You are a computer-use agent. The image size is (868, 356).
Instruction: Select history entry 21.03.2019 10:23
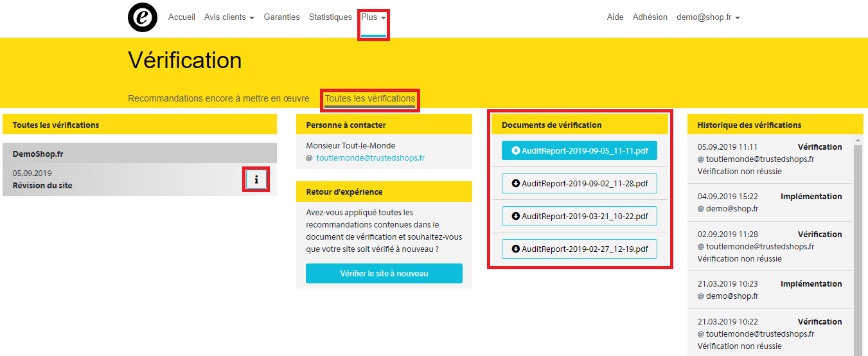pyautogui.click(x=770, y=290)
